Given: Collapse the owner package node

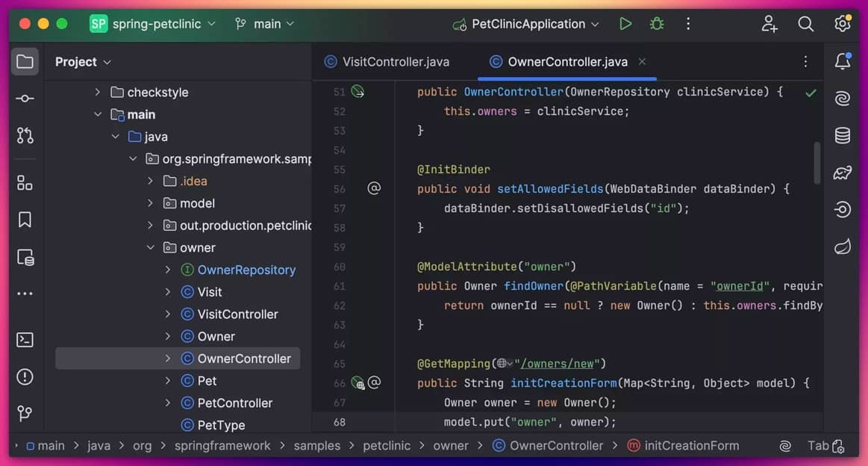Looking at the screenshot, I should 150,248.
